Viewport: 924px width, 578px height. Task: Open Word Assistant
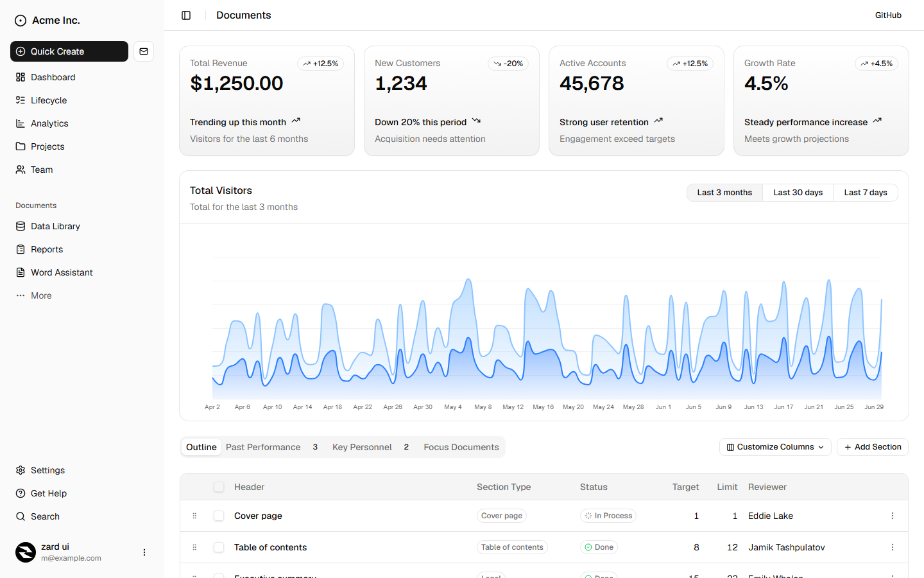(x=82, y=272)
